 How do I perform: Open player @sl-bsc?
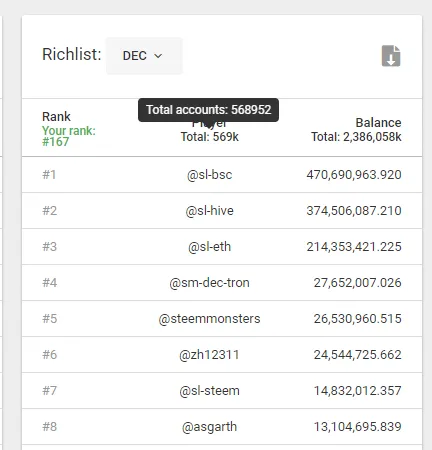(209, 175)
